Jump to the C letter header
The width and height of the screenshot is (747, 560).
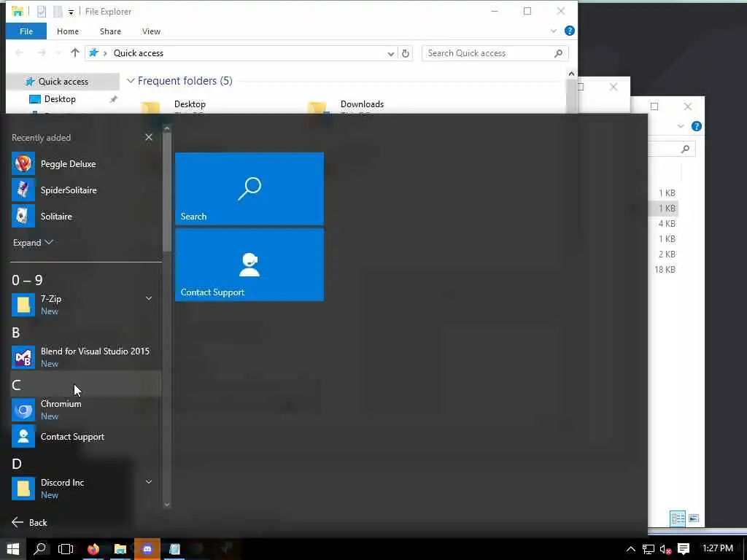(86, 385)
